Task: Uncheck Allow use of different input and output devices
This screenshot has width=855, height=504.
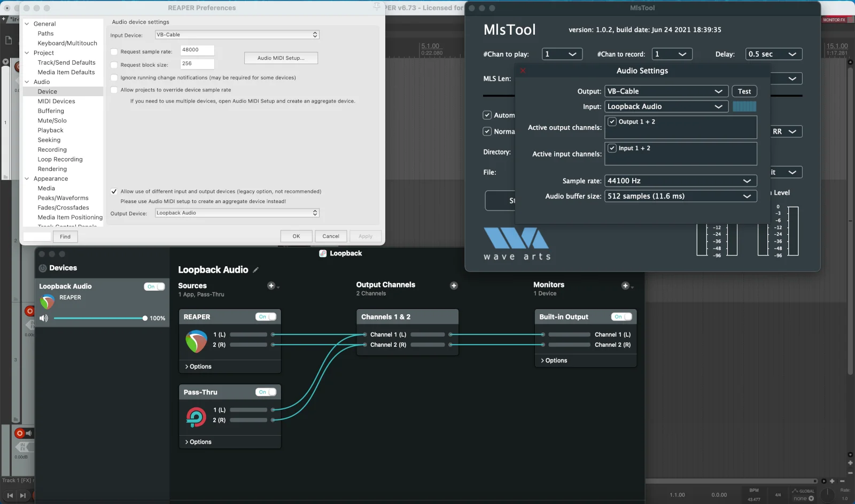Action: pyautogui.click(x=114, y=191)
